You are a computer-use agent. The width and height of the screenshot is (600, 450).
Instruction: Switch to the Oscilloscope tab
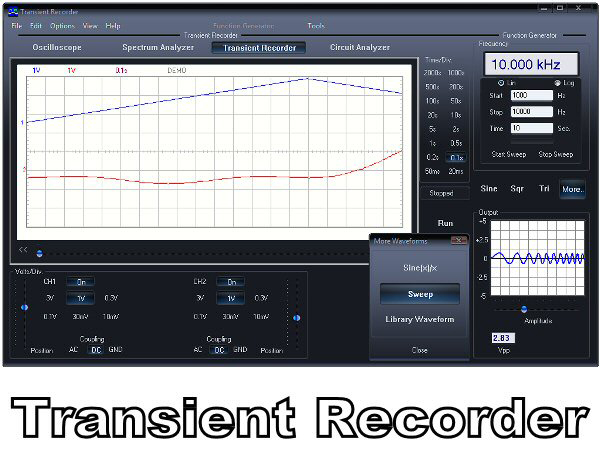(x=57, y=47)
